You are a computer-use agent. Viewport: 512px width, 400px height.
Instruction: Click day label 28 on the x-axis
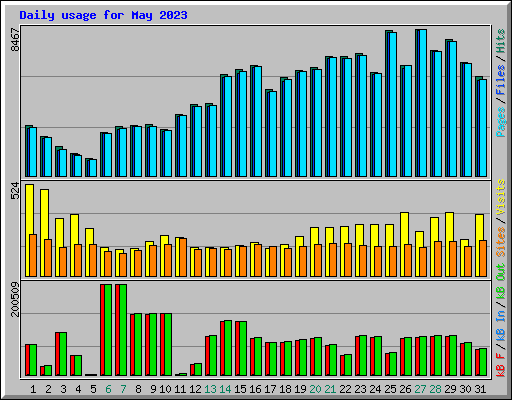[435, 389]
